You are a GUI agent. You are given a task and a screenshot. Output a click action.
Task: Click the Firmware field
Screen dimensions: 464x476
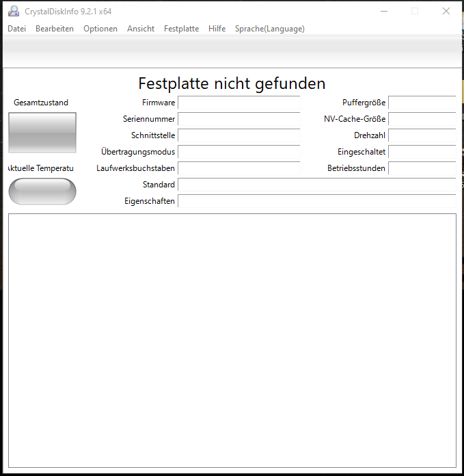239,103
